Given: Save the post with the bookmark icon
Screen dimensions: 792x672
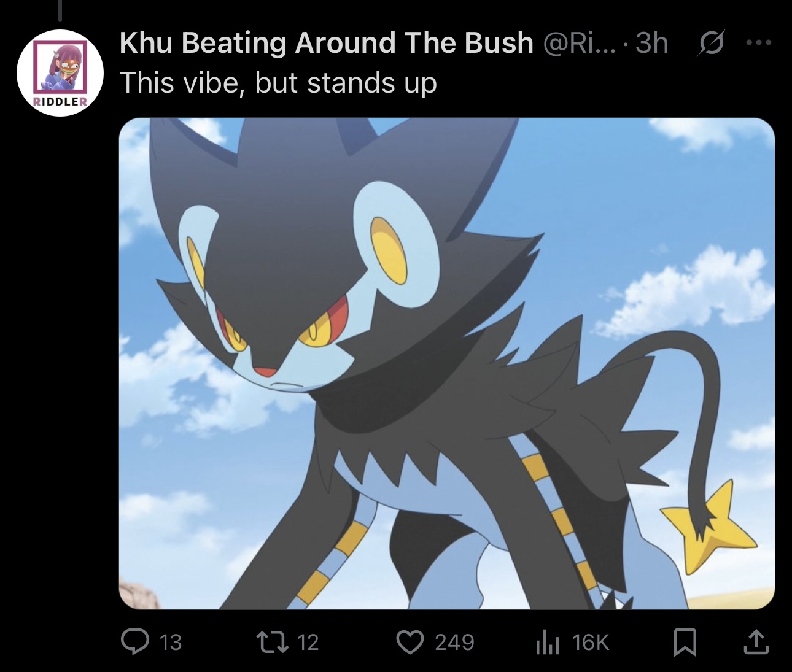Looking at the screenshot, I should click(x=685, y=643).
